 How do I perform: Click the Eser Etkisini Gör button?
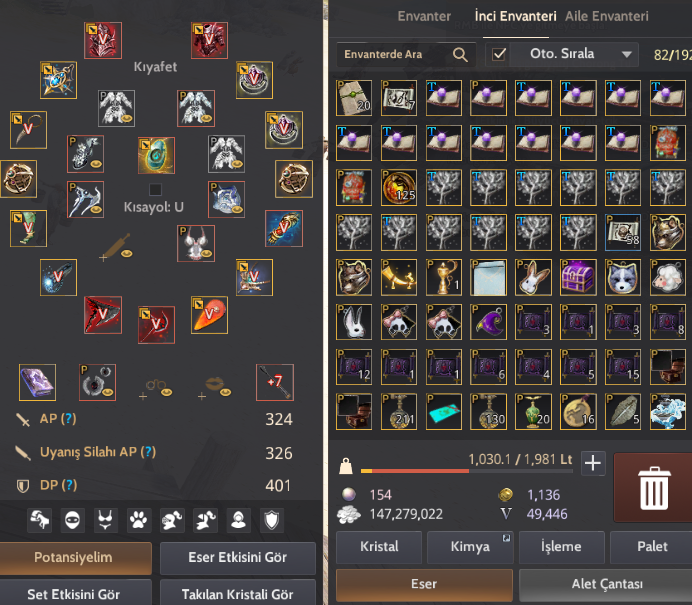point(238,557)
